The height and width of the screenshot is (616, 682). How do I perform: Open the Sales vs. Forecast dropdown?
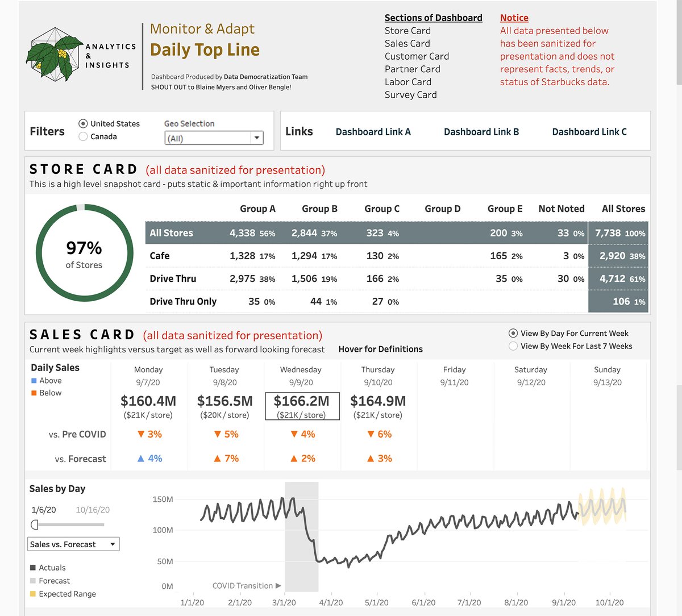[x=73, y=544]
